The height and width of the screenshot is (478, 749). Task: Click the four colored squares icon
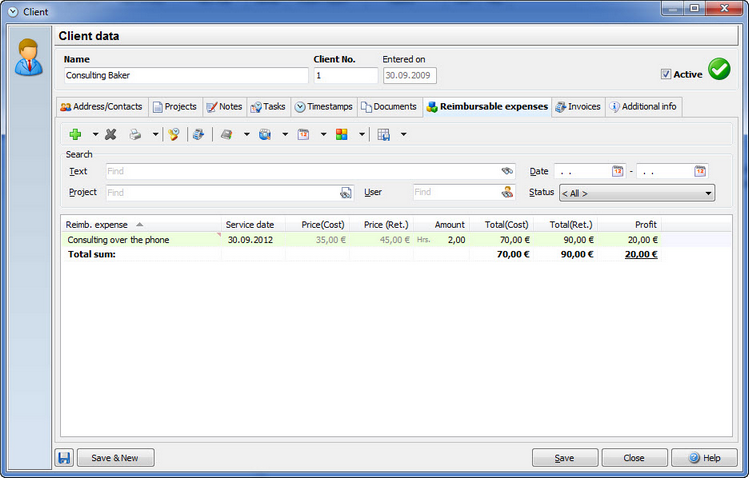tap(342, 135)
